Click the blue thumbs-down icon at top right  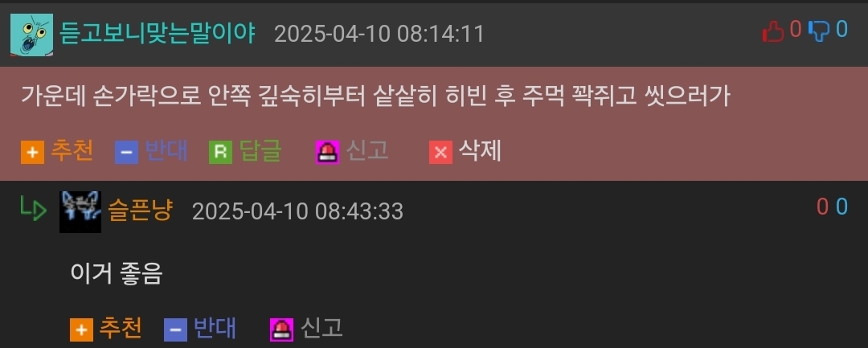[x=819, y=31]
